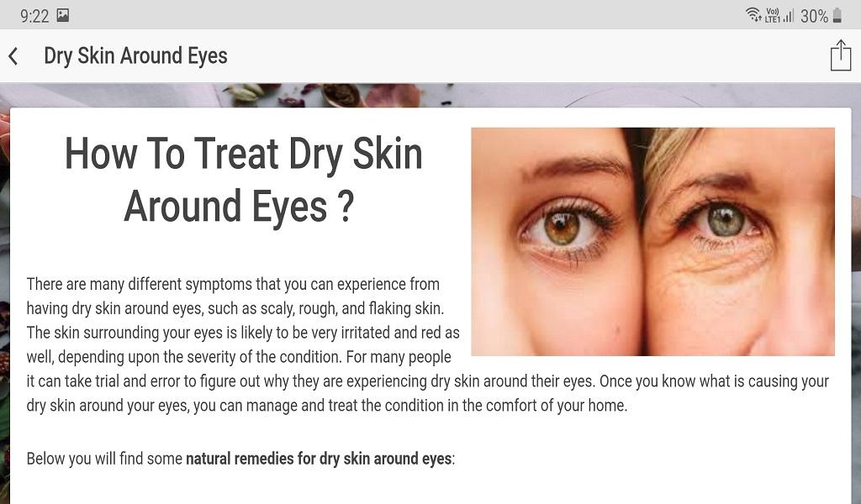The height and width of the screenshot is (504, 861).
Task: Tap the back arrow icon
Action: 13,56
